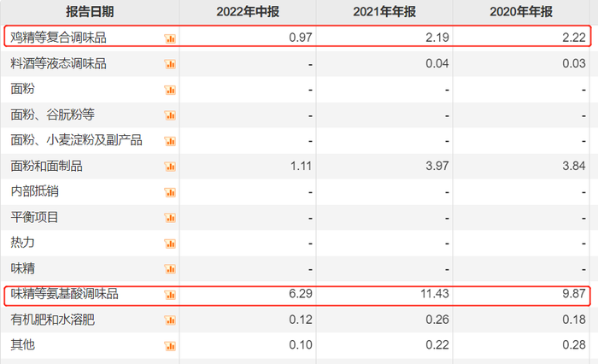Show chart for 面粉、小麦淀粉及副产品
The image size is (598, 364).
pyautogui.click(x=170, y=141)
